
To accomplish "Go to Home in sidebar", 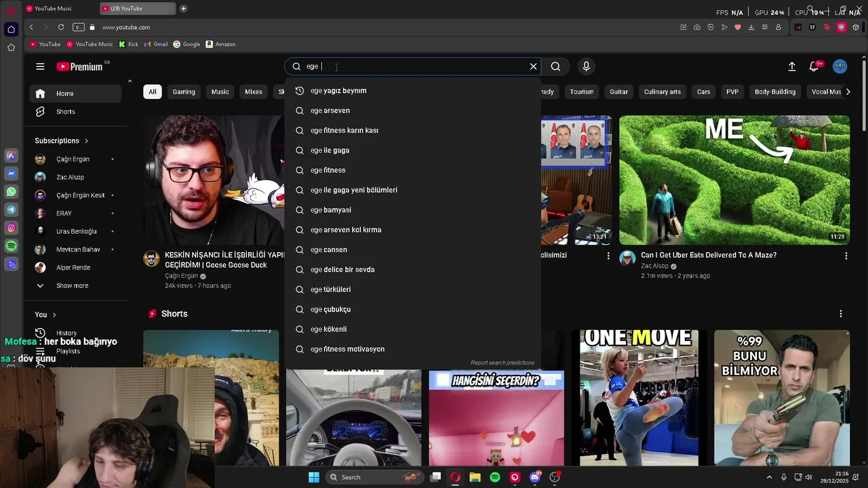I will point(75,94).
